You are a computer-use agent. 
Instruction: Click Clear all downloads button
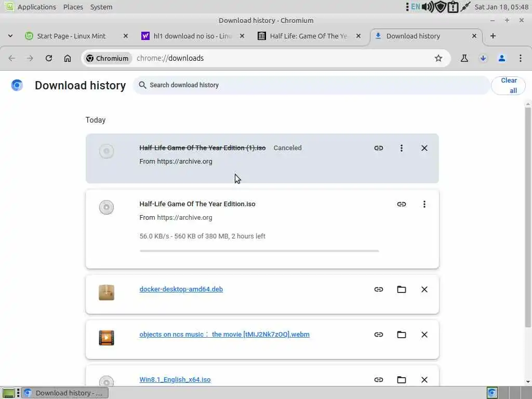click(x=508, y=85)
